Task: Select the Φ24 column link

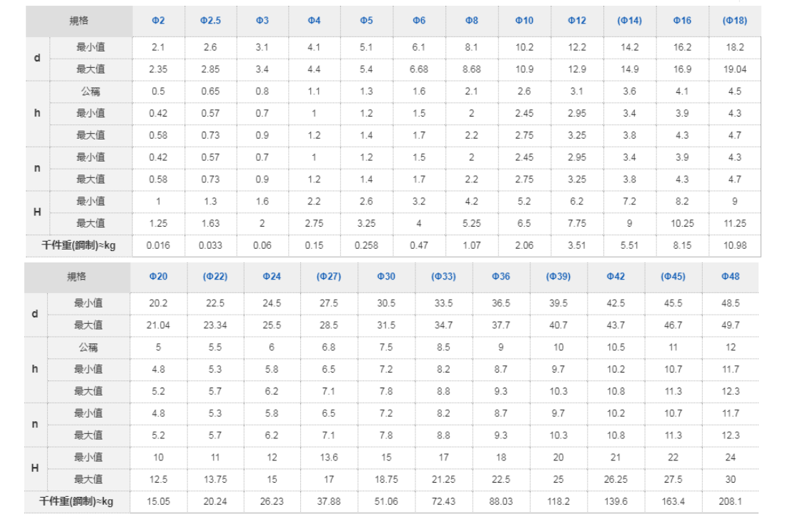Action: (x=272, y=276)
